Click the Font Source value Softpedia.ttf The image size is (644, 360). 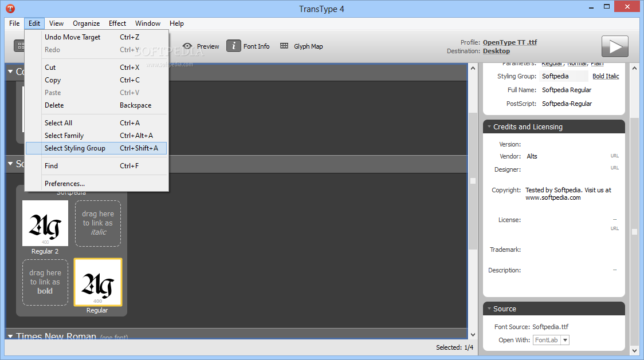551,327
